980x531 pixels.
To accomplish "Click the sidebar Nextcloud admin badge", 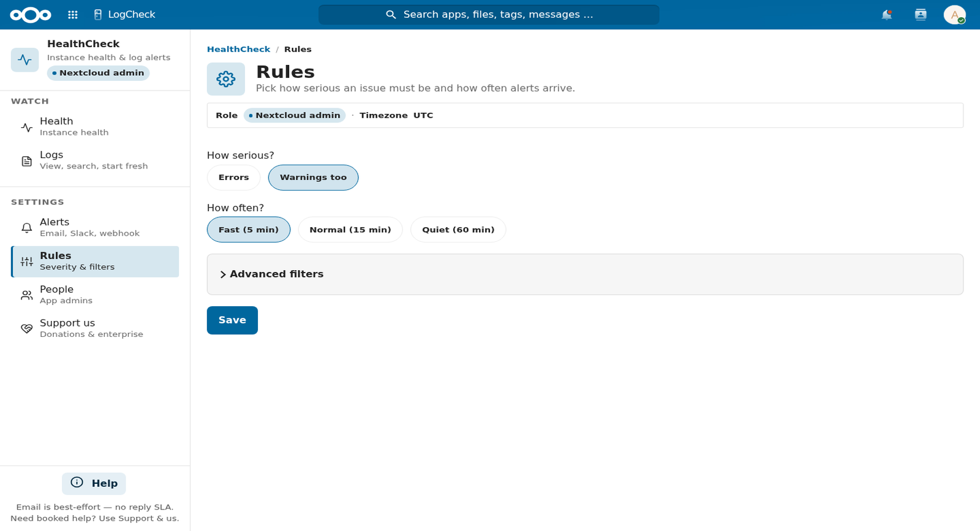I will coord(98,73).
